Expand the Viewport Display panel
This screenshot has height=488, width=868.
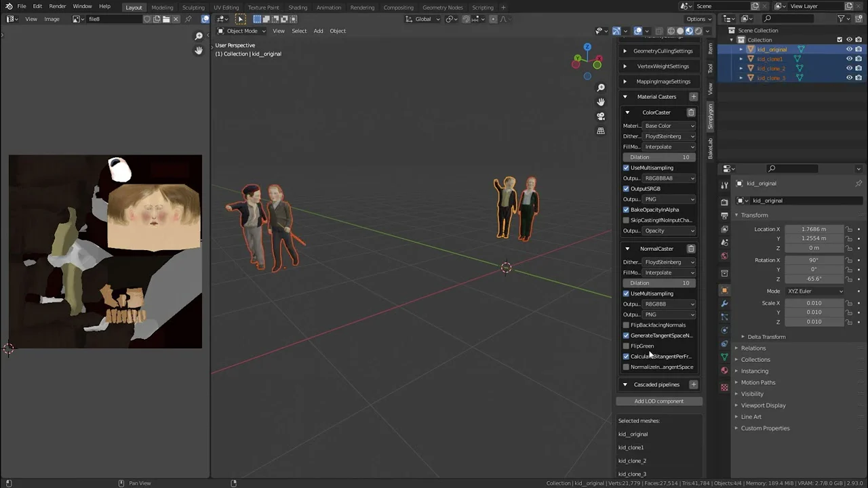point(763,405)
